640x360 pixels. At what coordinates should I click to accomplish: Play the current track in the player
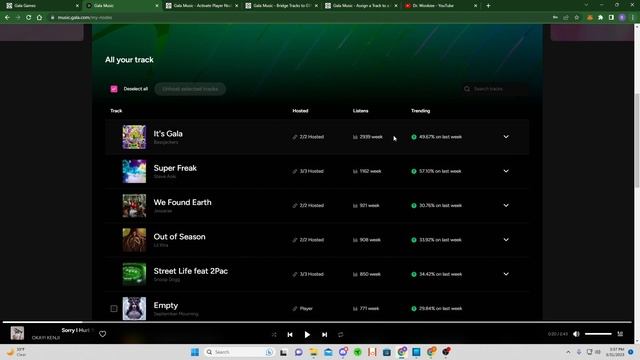pos(307,334)
